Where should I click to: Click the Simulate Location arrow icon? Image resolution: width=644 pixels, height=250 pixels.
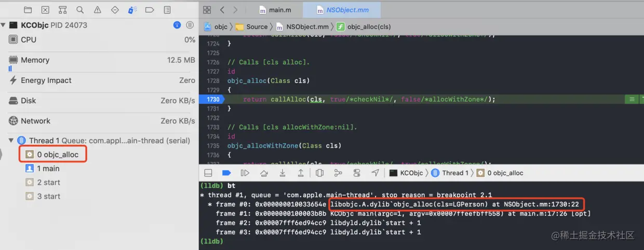tap(375, 173)
